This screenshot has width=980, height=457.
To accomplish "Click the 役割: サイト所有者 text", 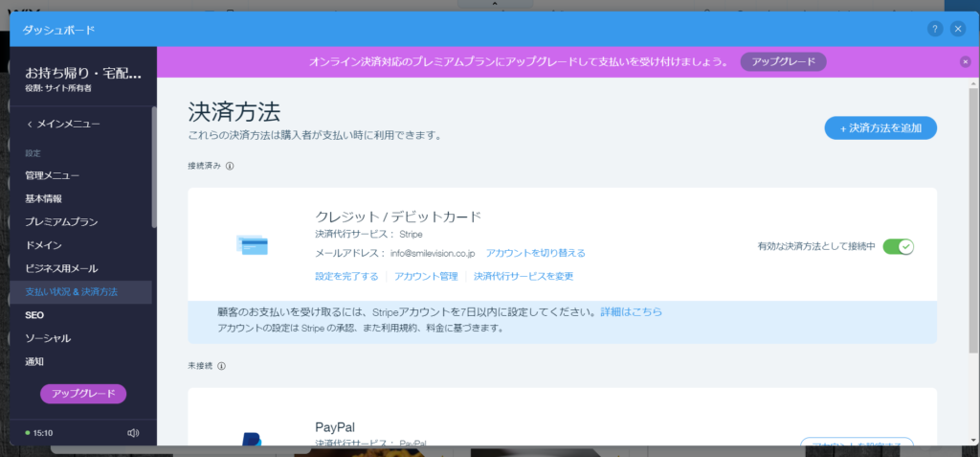I will (58, 89).
